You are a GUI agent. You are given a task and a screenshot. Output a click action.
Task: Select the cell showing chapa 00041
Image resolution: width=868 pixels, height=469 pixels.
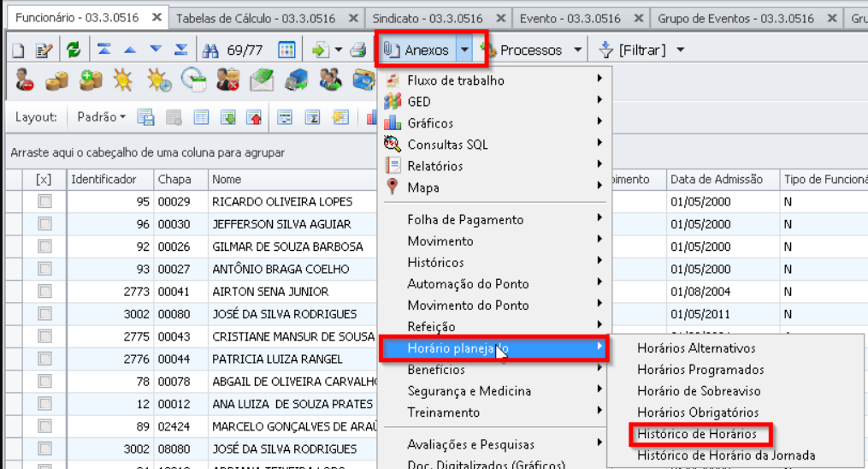point(181,291)
